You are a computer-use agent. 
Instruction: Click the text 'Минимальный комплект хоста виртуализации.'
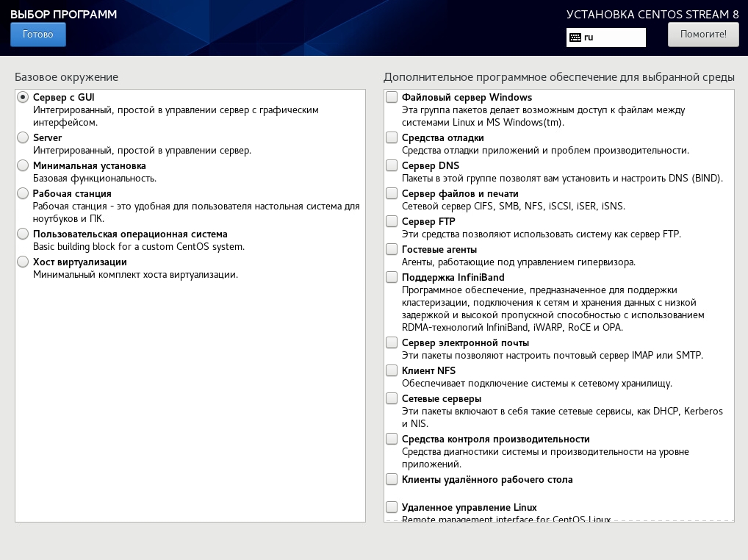(135, 275)
